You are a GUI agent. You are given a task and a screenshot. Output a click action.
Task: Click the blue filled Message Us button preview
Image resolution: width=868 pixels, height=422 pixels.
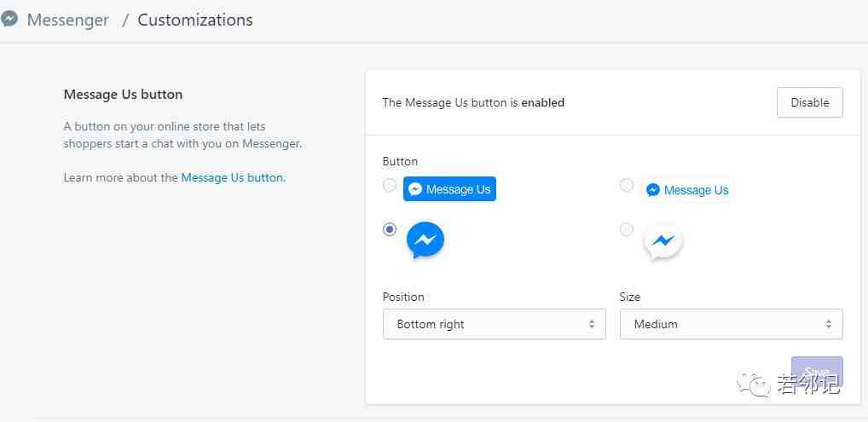click(x=449, y=189)
